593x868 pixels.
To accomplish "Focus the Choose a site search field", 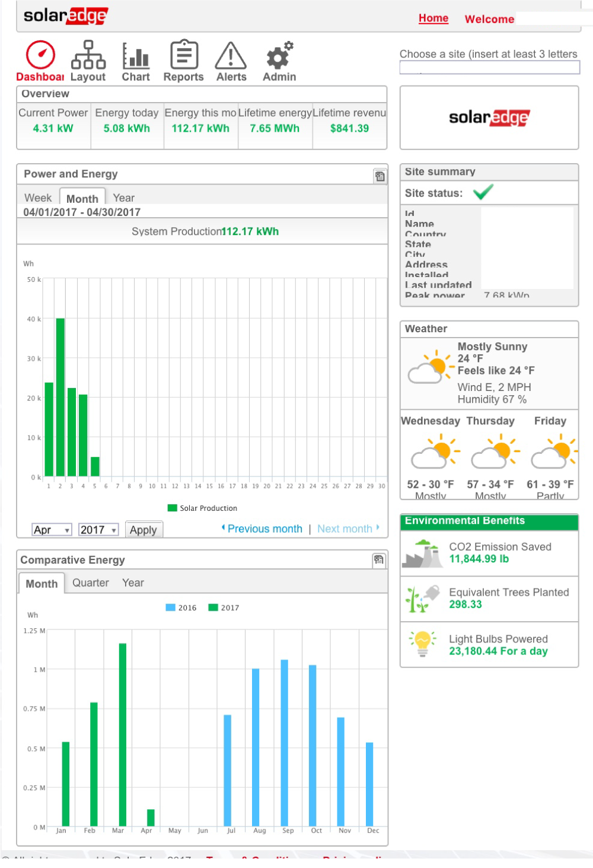I will pos(490,68).
